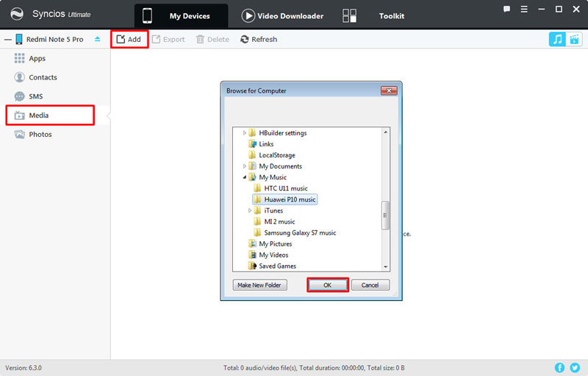The width and height of the screenshot is (588, 376).
Task: Refresh the media list
Action: pos(259,40)
